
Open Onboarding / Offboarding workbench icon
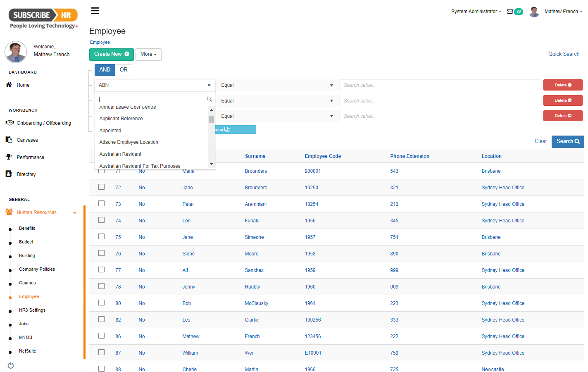tap(10, 123)
